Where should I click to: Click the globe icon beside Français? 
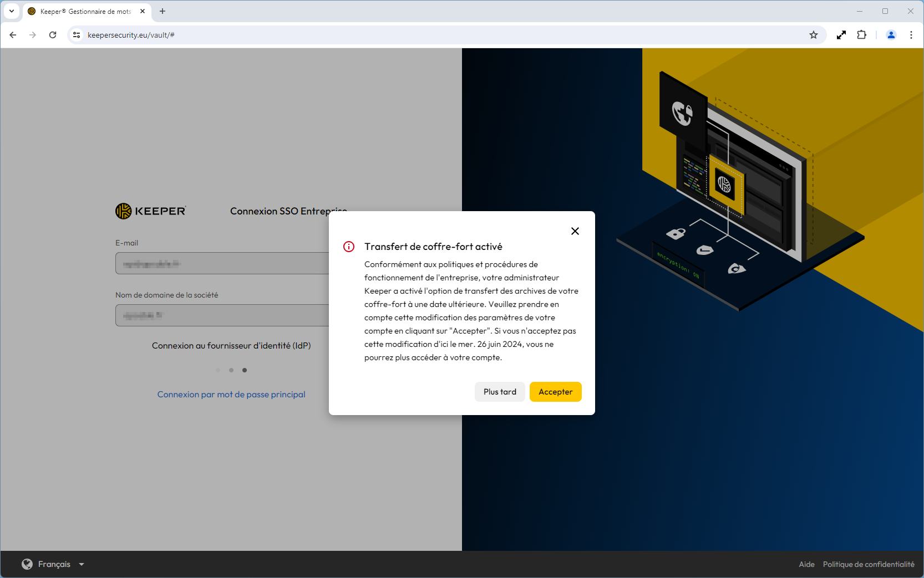pos(27,564)
